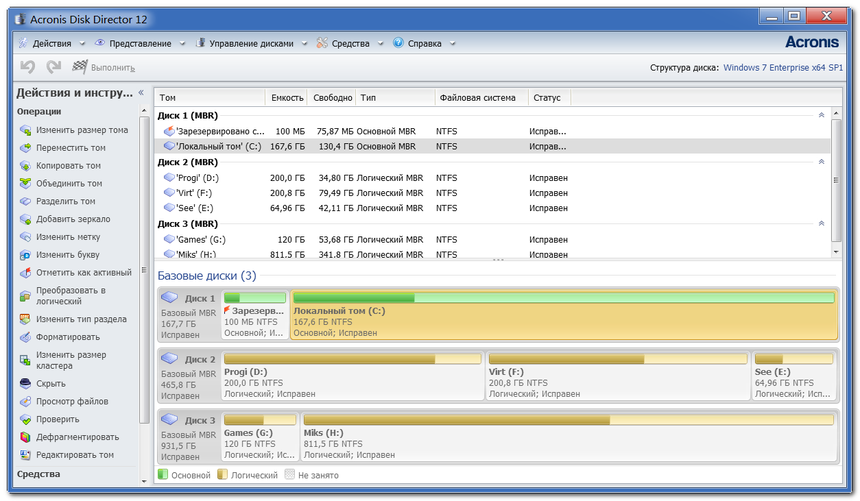Click the Изменить размер тома icon
This screenshot has height=501, width=860.
point(25,131)
